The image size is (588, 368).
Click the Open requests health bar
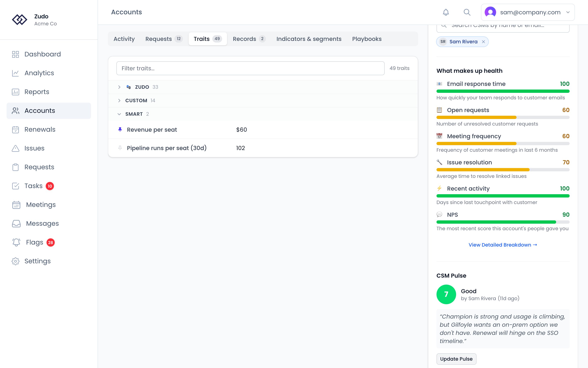click(503, 117)
